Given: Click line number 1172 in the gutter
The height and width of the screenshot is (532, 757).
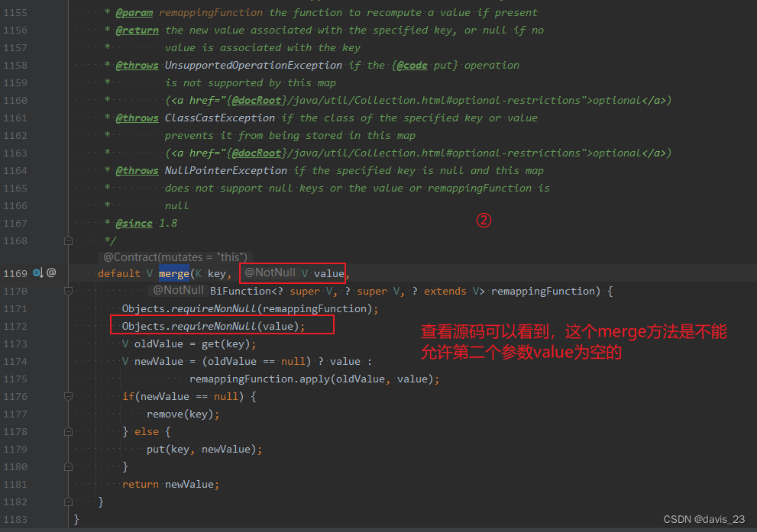Looking at the screenshot, I should click(x=15, y=326).
